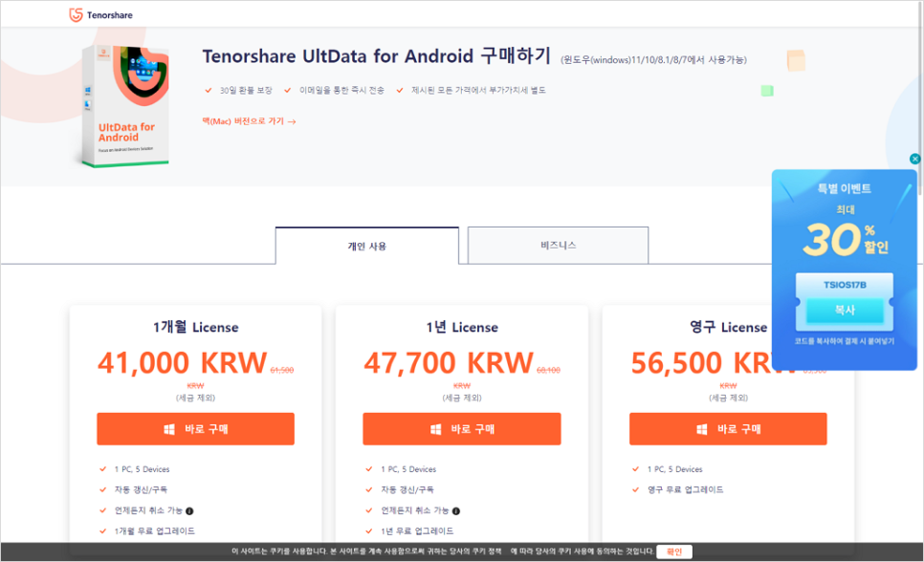
Task: Click 언제든지 취소 가능 in 1년 License card
Action: click(x=415, y=510)
